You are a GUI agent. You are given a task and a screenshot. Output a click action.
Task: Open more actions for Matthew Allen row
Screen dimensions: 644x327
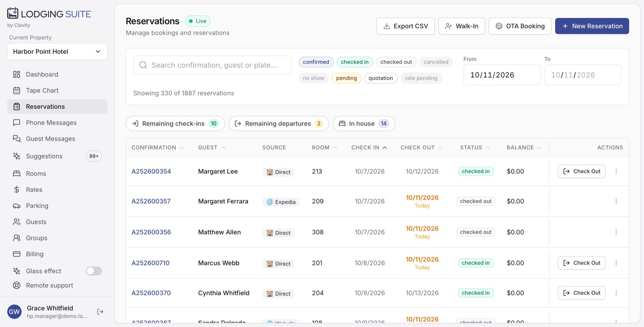coord(616,232)
